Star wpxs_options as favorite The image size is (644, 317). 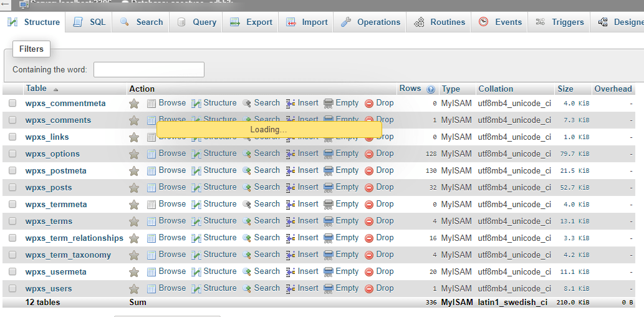point(134,154)
